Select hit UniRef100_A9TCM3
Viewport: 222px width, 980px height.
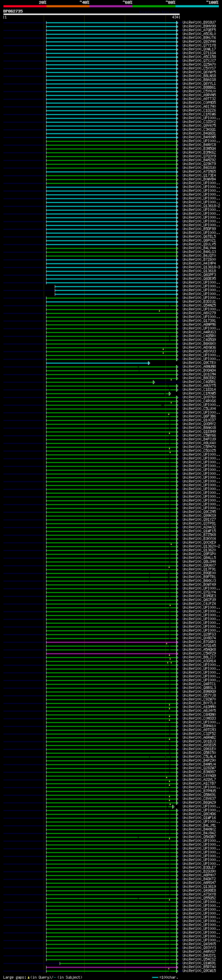point(199,730)
